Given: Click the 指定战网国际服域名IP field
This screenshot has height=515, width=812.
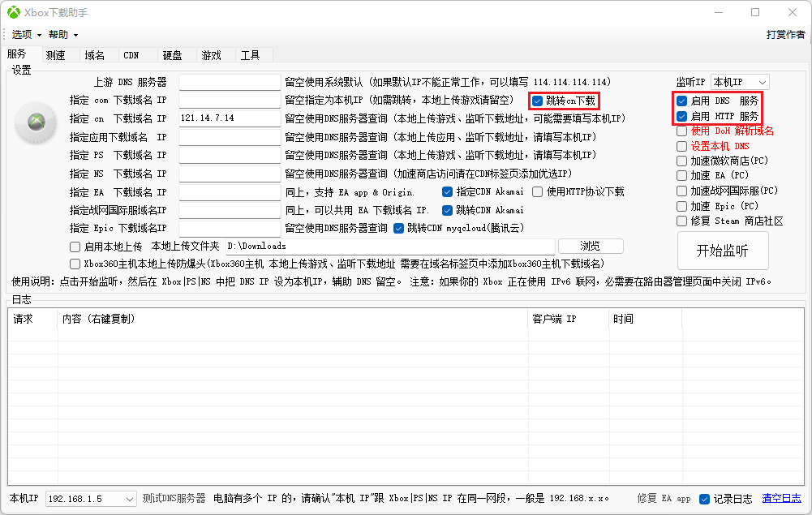Looking at the screenshot, I should tap(230, 210).
